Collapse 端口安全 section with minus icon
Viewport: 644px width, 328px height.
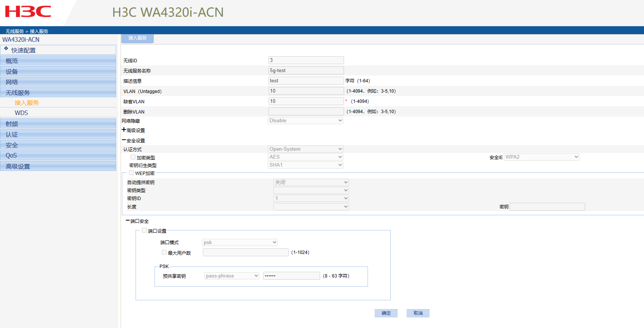coord(128,221)
